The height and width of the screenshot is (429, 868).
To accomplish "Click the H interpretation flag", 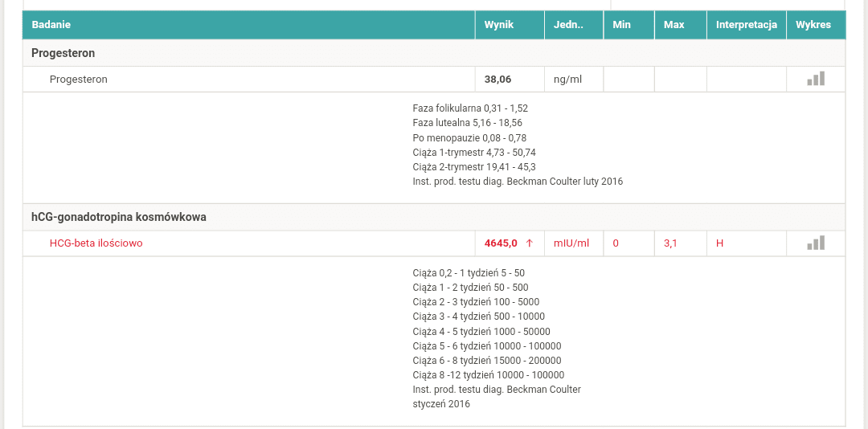I will 719,243.
